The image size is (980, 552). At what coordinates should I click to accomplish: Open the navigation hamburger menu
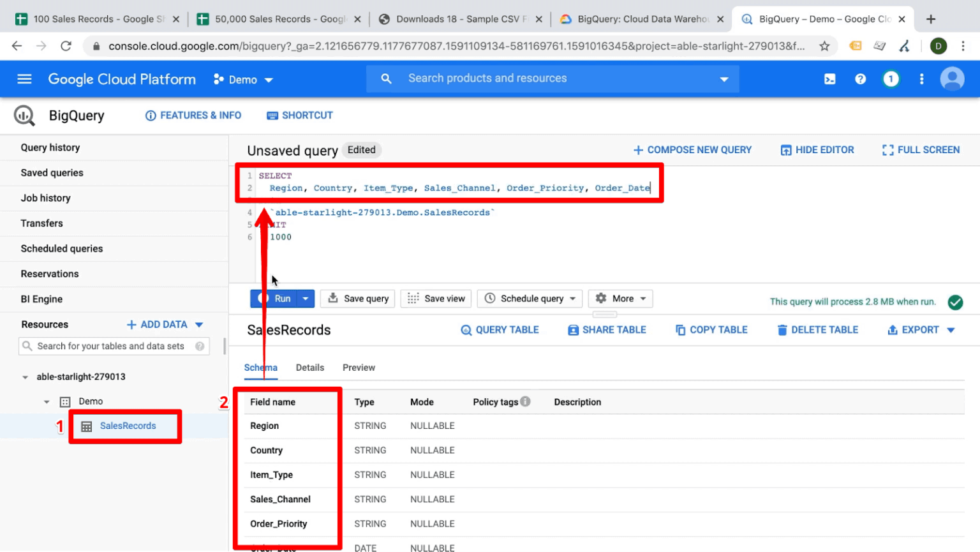pos(24,78)
